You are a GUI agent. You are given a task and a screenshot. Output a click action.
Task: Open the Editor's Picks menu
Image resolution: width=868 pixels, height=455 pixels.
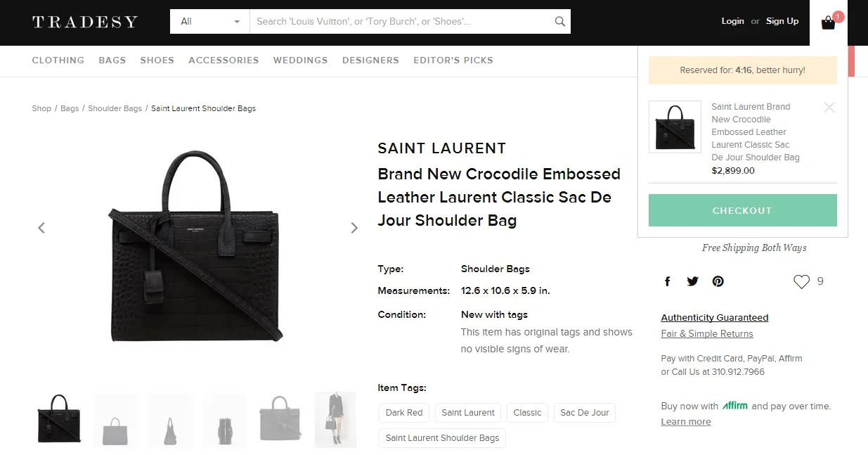pos(453,60)
